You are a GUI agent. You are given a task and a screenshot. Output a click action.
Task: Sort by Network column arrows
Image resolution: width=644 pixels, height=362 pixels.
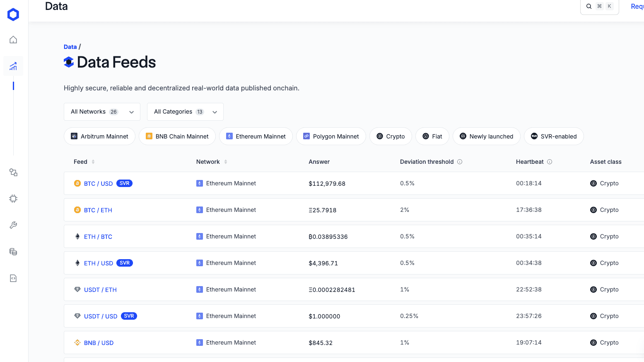point(226,162)
